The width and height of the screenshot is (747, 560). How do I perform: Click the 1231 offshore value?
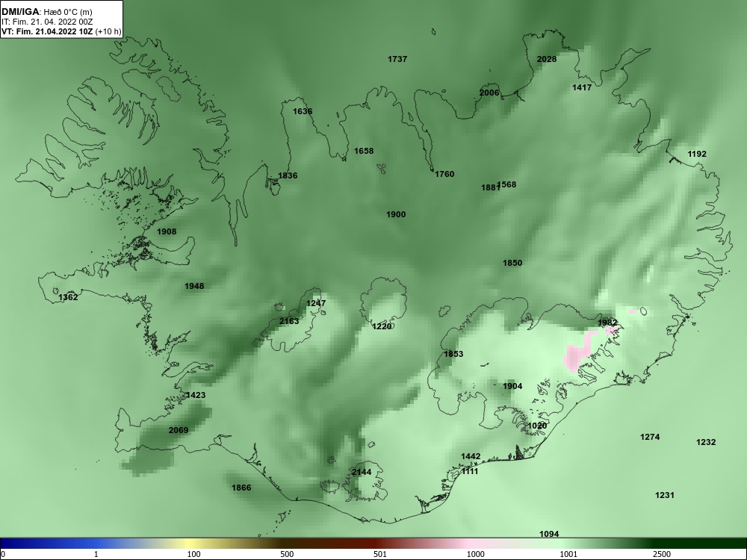pos(665,495)
